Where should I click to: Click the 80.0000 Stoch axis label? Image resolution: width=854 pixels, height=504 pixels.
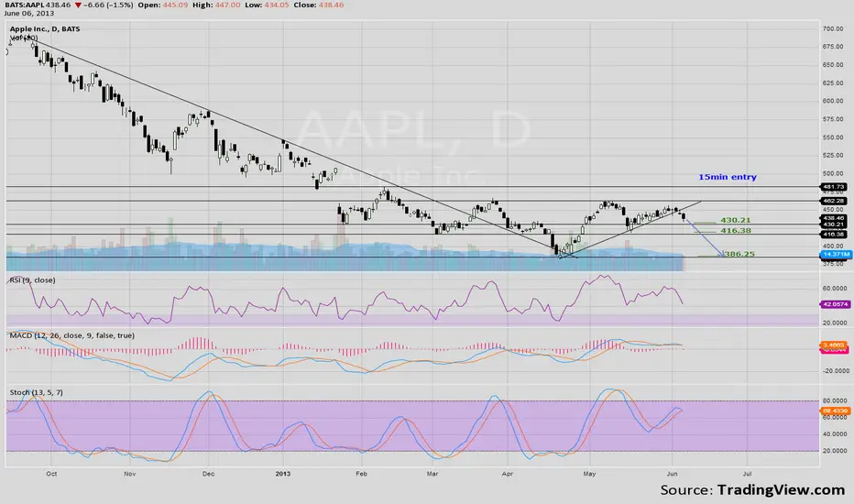point(835,401)
